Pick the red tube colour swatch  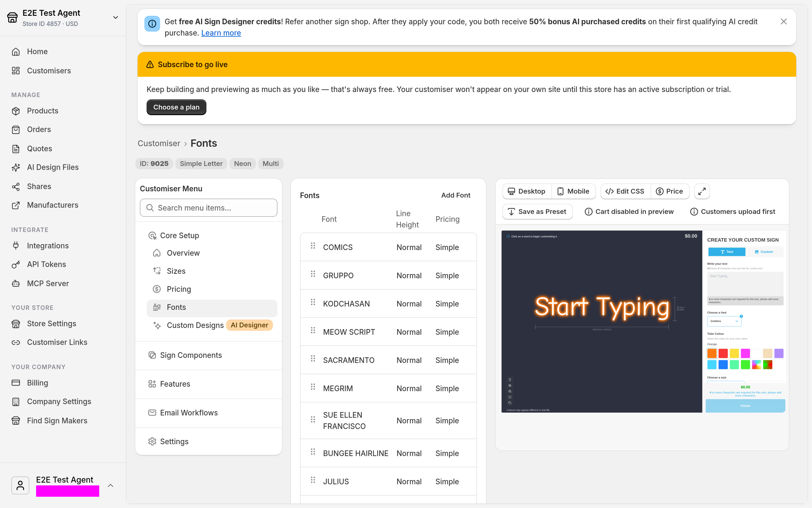click(x=723, y=353)
